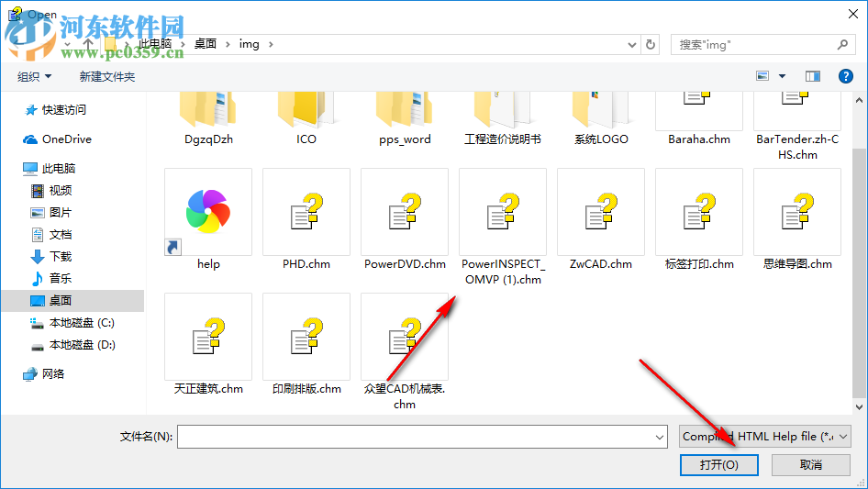The image size is (868, 489).
Task: Expand view options dropdown arrow
Action: point(782,76)
